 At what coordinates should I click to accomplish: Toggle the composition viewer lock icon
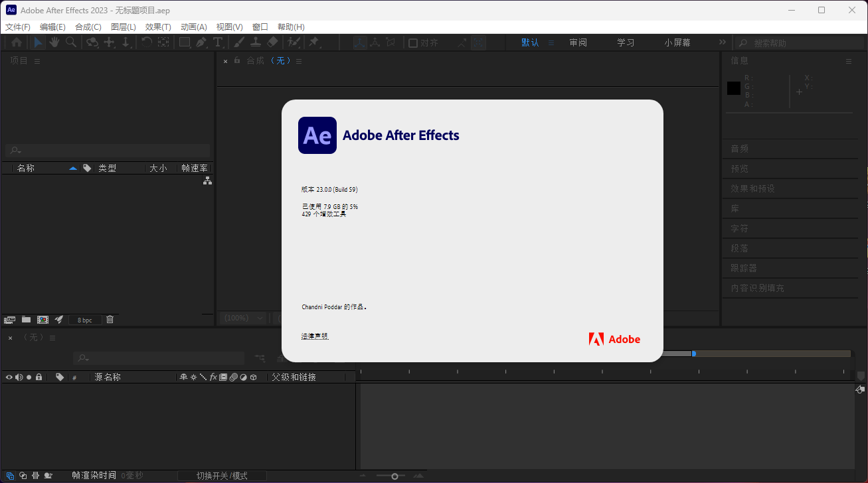[x=237, y=60]
